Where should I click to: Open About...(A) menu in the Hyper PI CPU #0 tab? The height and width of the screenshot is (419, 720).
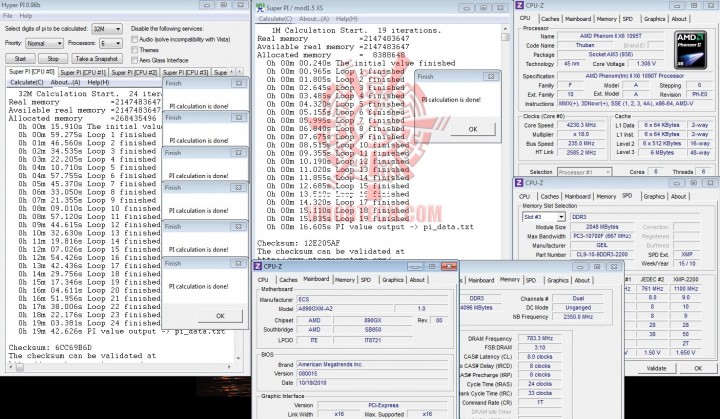(x=65, y=82)
